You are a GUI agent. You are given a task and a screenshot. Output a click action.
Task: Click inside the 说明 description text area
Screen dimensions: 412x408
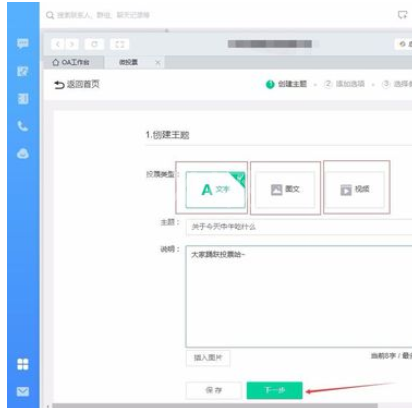point(299,296)
